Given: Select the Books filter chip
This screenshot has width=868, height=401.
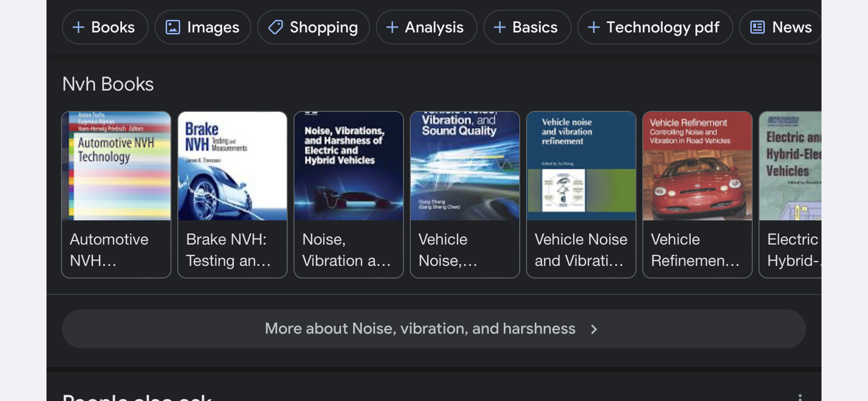Looking at the screenshot, I should point(105,27).
